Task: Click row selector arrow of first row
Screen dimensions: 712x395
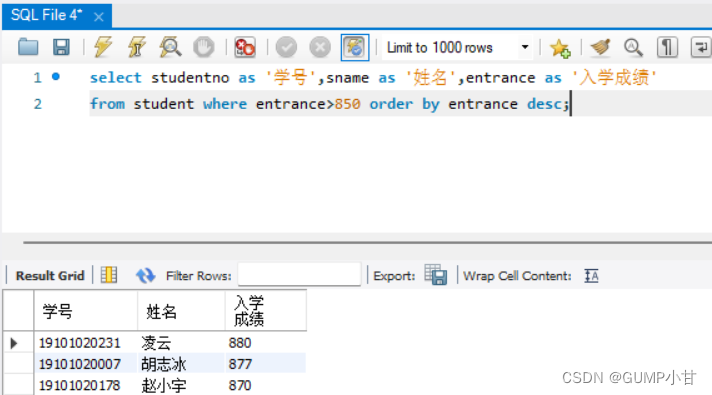Action: pos(14,343)
